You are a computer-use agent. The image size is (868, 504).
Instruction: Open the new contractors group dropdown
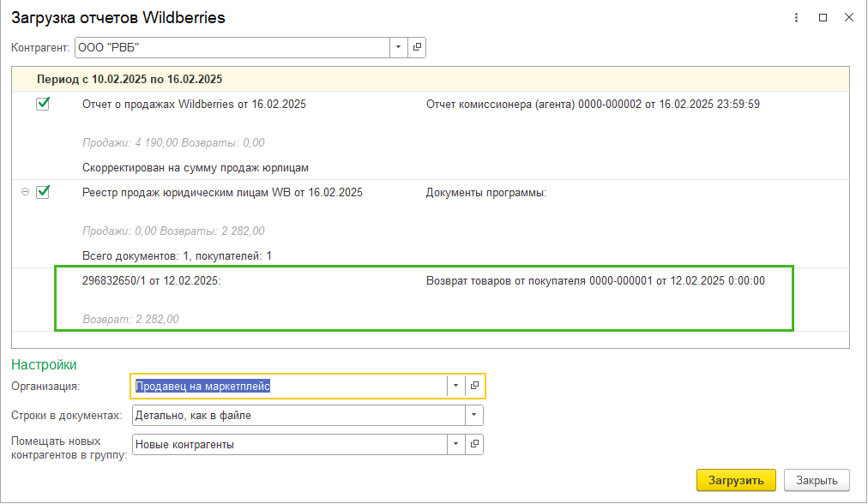(x=455, y=445)
